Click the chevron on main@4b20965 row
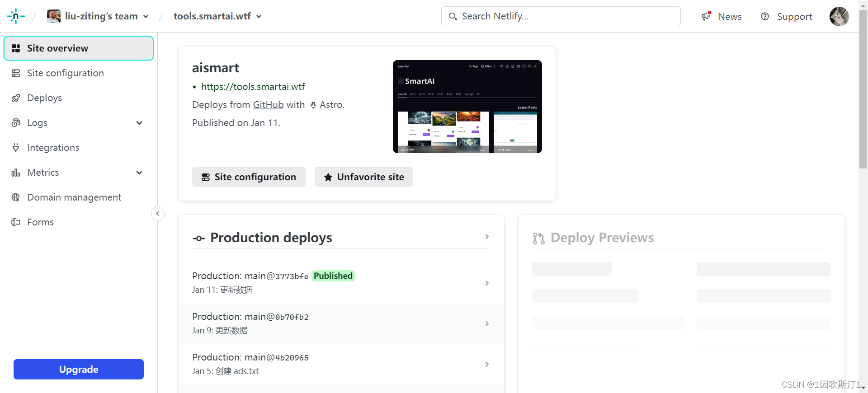Viewport: 868px width, 393px height. [x=487, y=365]
